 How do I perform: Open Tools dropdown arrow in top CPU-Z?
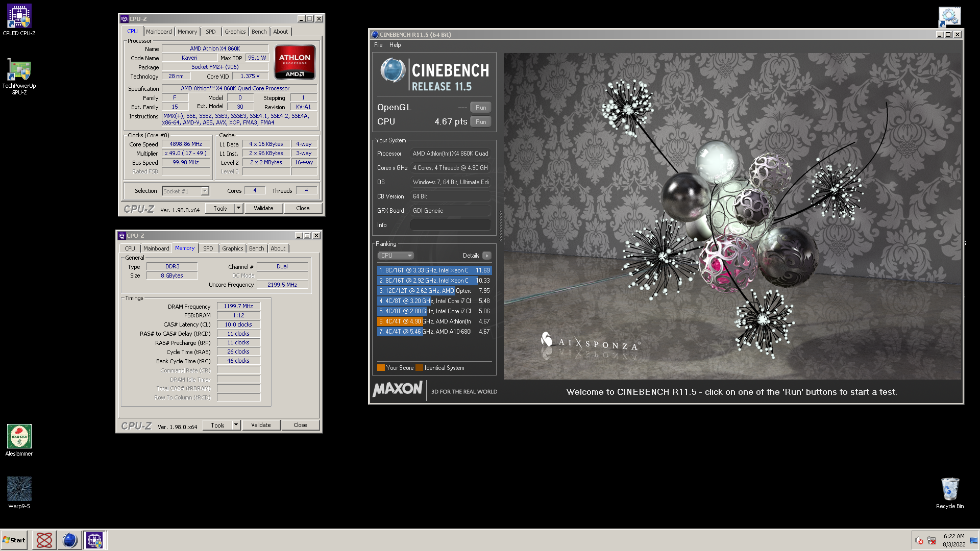(238, 208)
